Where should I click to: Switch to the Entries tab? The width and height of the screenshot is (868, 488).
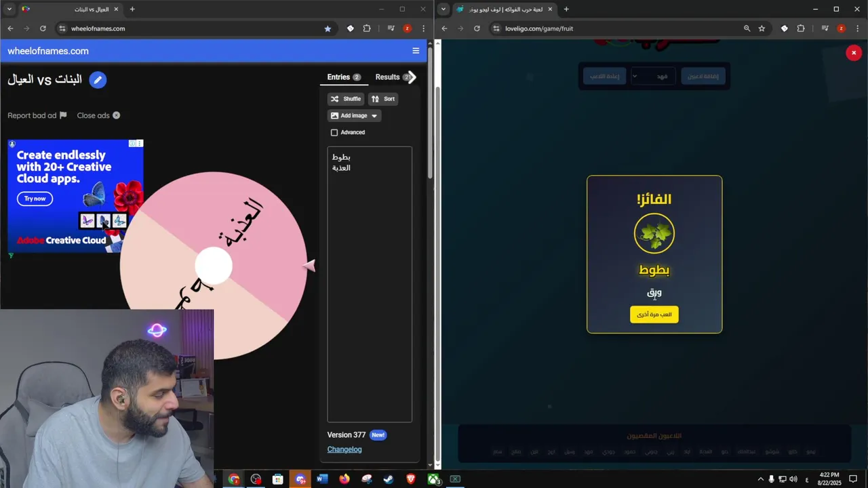point(344,77)
